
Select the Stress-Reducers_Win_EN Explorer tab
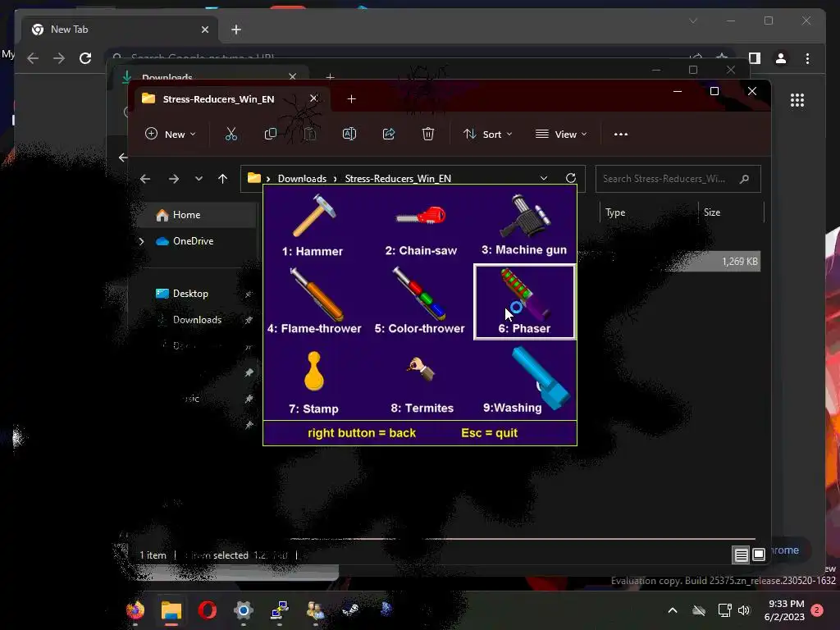click(218, 99)
